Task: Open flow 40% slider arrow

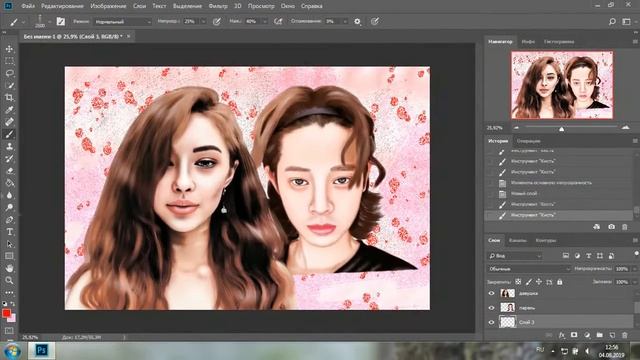Action: 264,22
